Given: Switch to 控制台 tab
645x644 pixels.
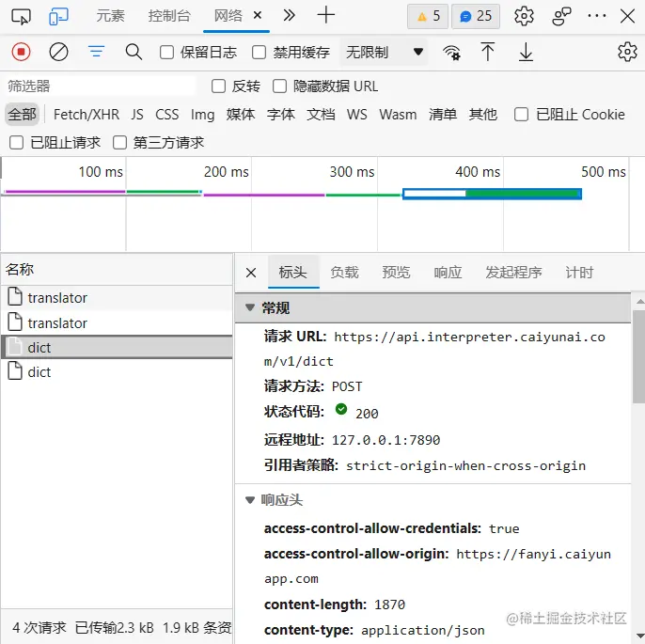Looking at the screenshot, I should click(169, 16).
